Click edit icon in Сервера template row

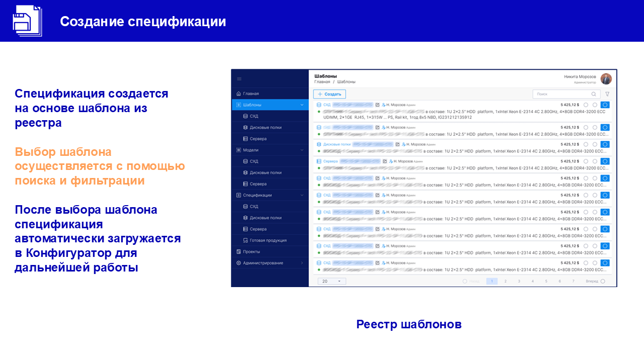coord(385,161)
